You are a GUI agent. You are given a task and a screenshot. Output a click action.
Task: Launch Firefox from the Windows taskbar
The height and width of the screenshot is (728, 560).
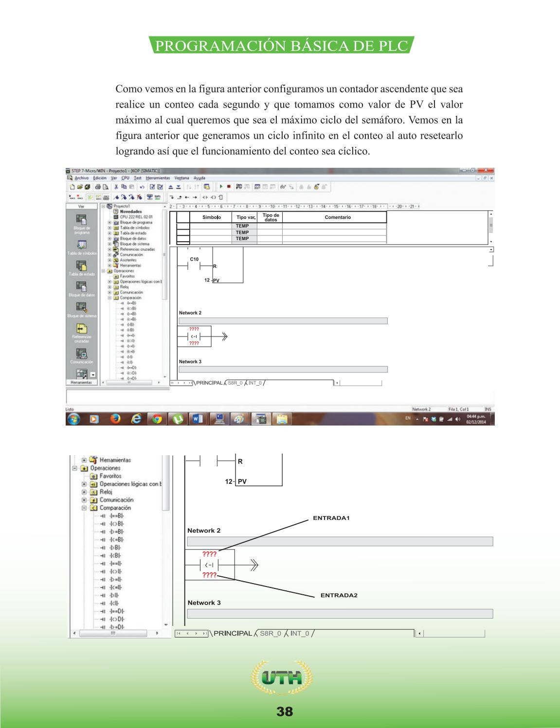[115, 419]
